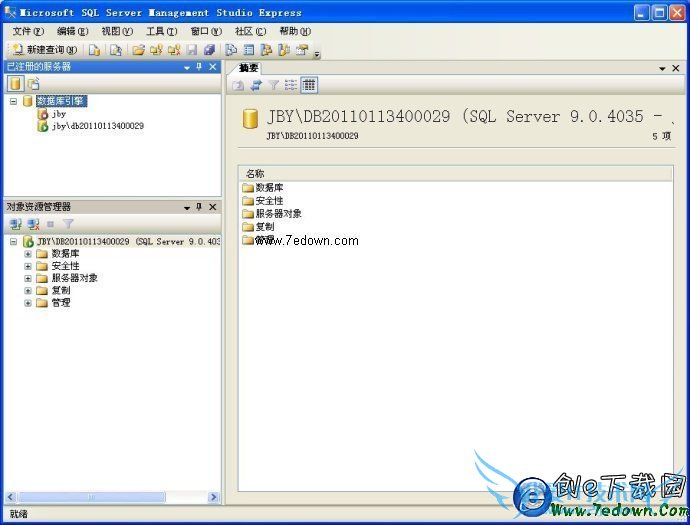Click the Up one level icon in 摘要
The height and width of the screenshot is (525, 690).
238,85
